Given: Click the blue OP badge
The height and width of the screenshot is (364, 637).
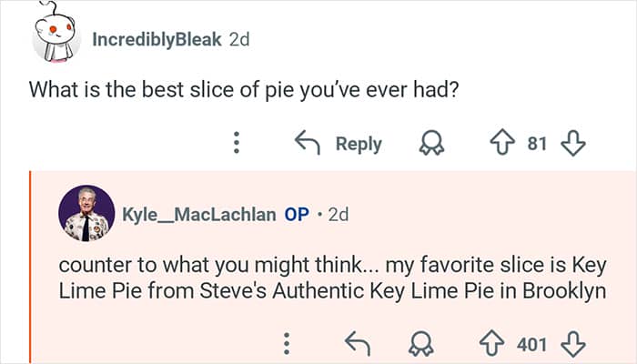Looking at the screenshot, I should pos(297,215).
